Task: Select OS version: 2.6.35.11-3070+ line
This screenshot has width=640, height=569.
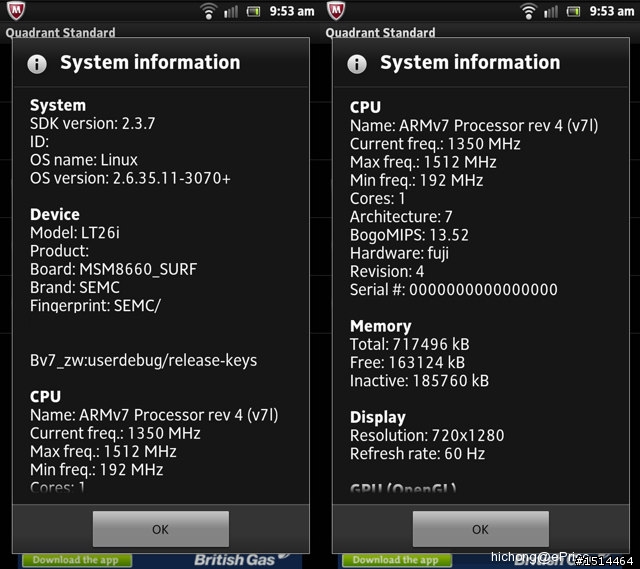Action: click(130, 178)
